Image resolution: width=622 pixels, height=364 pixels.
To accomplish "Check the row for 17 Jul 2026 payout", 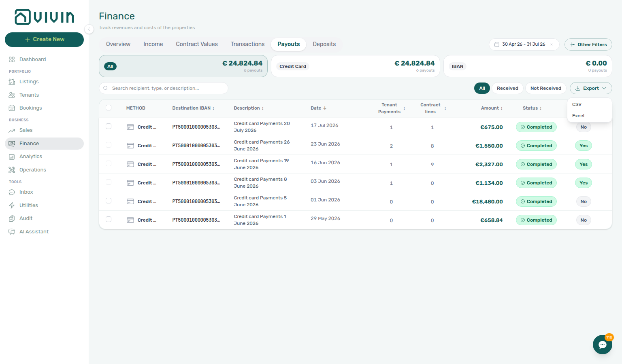I will tap(109, 126).
